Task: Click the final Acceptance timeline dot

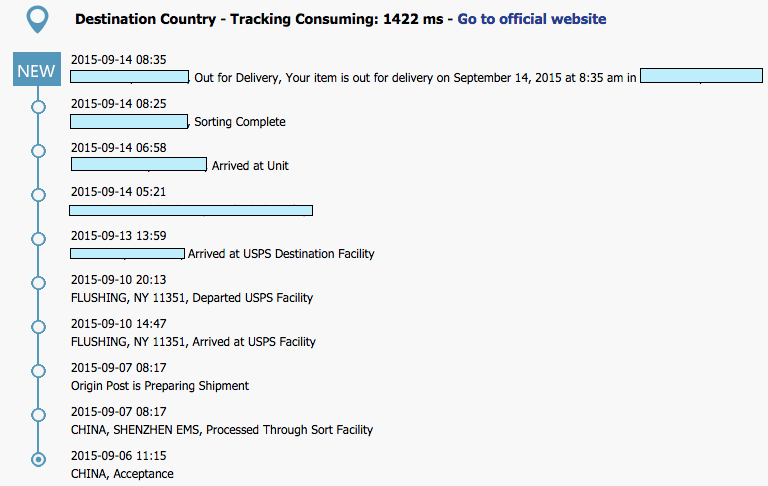Action: [x=38, y=459]
